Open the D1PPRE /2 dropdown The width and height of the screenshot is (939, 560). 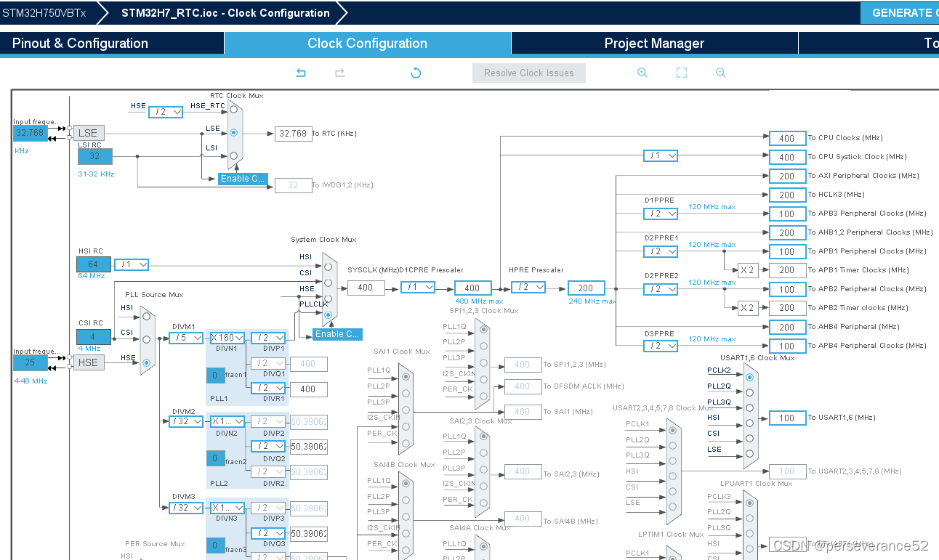[661, 214]
